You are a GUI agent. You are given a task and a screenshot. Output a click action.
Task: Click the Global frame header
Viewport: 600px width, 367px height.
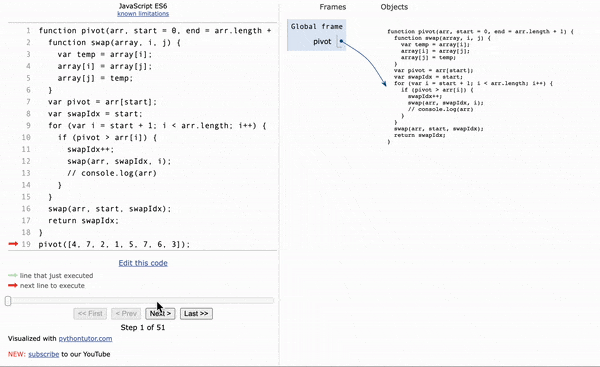(316, 26)
